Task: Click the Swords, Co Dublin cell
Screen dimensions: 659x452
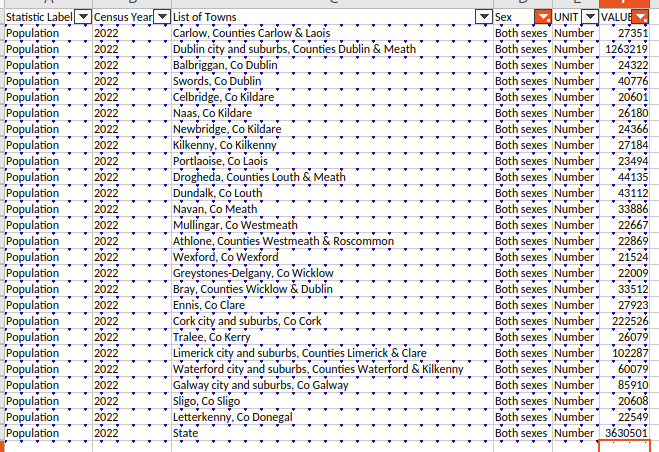Action: click(213, 81)
